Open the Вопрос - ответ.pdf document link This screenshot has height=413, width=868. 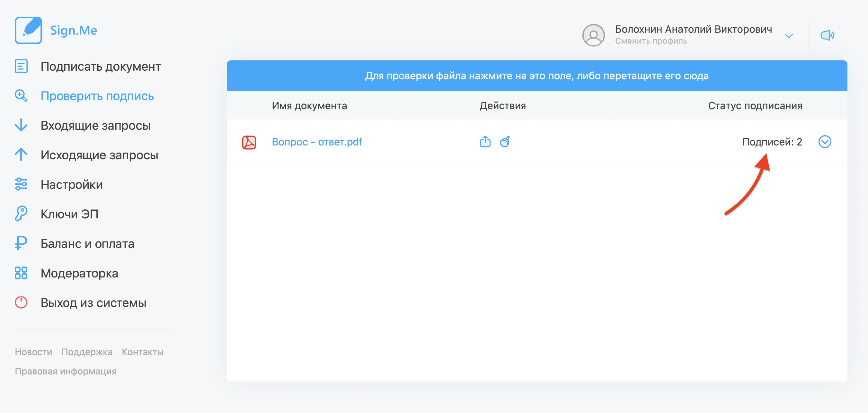317,142
